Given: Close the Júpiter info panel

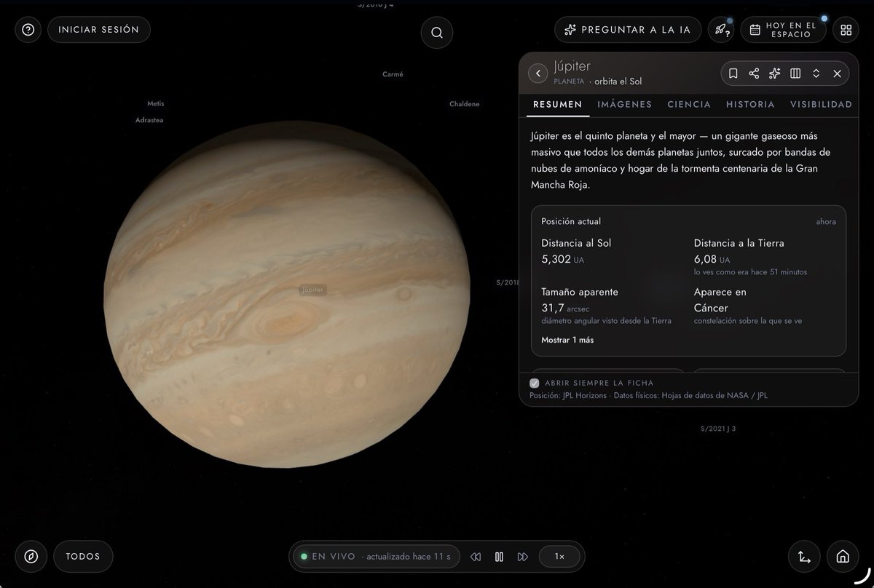Looking at the screenshot, I should [837, 73].
